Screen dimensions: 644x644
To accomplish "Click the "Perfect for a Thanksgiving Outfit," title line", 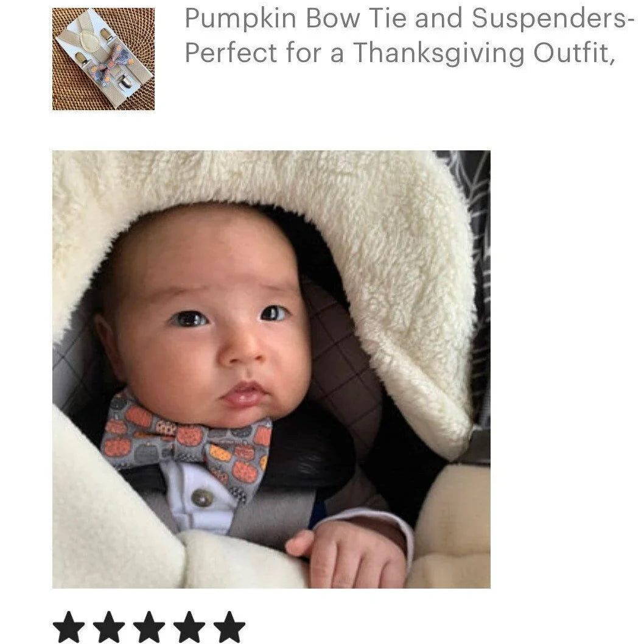I will [400, 54].
